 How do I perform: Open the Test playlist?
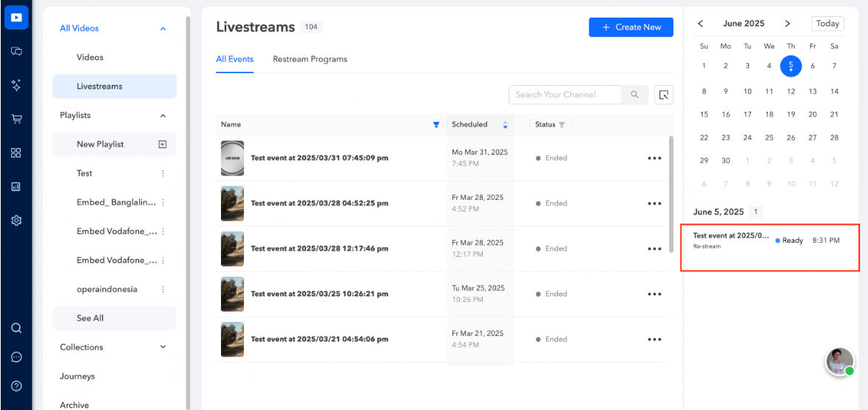tap(84, 173)
